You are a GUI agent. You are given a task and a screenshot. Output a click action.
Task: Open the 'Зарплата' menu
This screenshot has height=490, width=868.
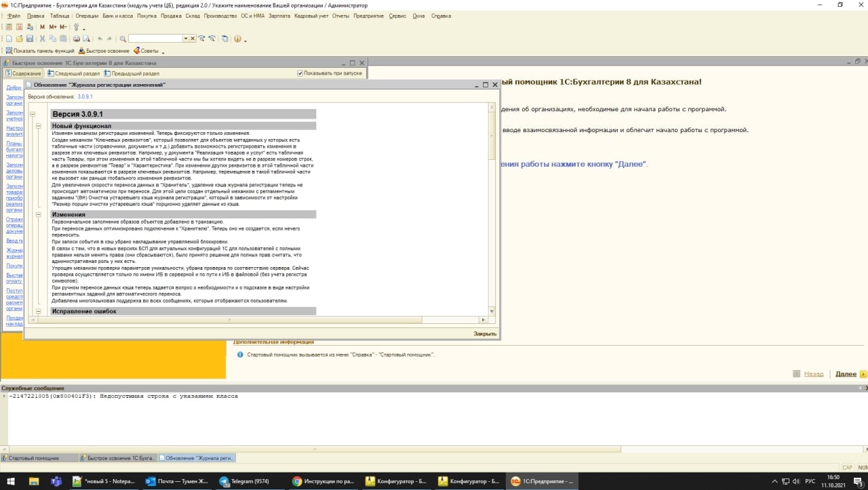coord(279,16)
